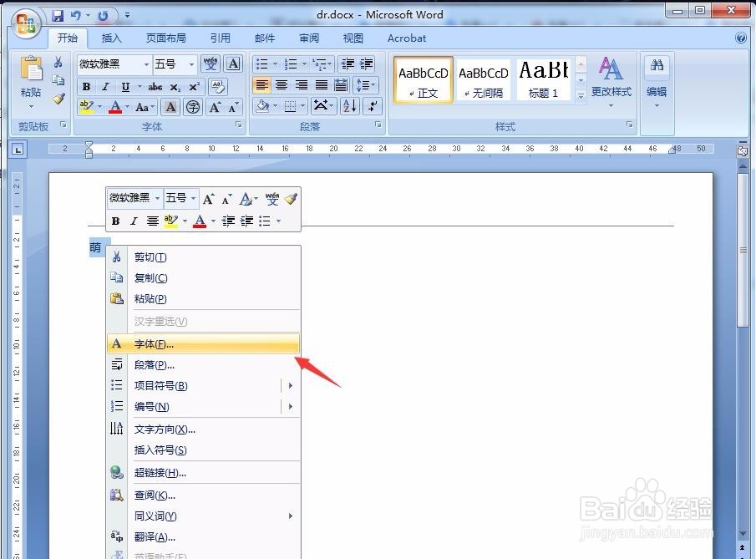Switch to 页面布局 ribbon tab

pyautogui.click(x=166, y=38)
